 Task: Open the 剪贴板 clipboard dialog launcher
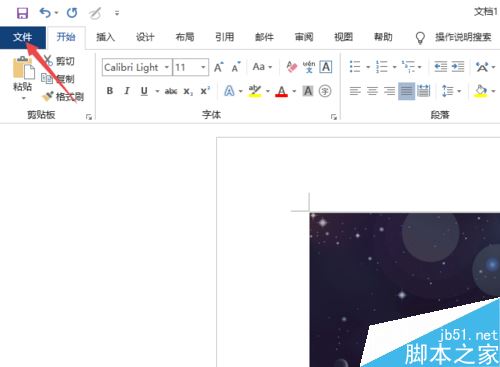(89, 117)
